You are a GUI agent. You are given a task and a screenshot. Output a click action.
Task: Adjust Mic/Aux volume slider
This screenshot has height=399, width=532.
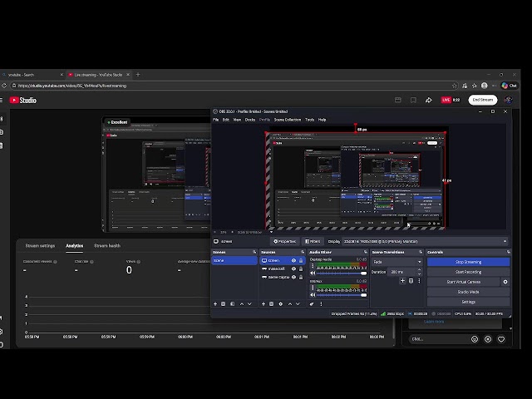342,295
